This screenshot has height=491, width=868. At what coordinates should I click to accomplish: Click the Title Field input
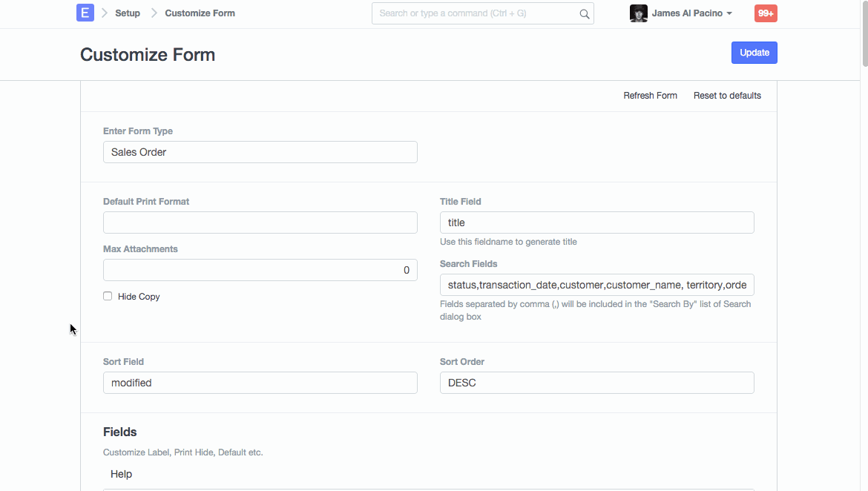[596, 223]
